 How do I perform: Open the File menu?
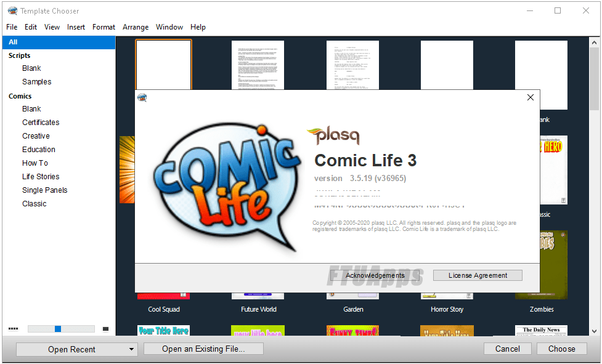coord(12,27)
